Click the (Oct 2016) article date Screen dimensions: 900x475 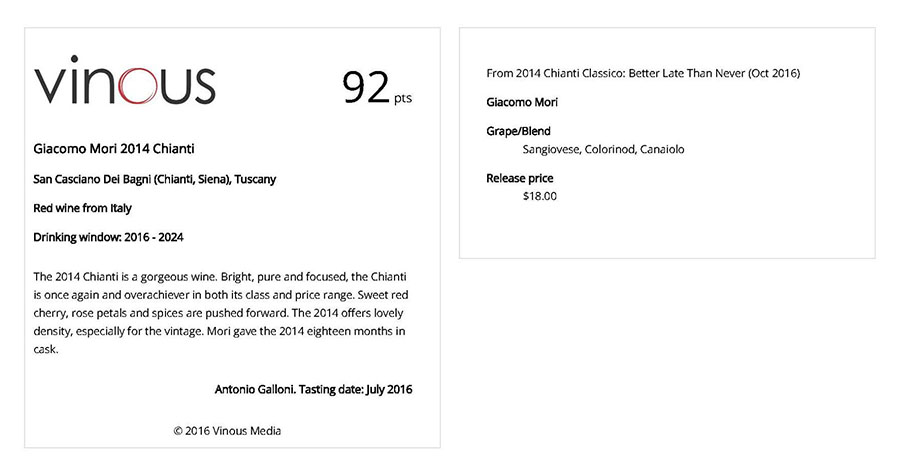[774, 73]
